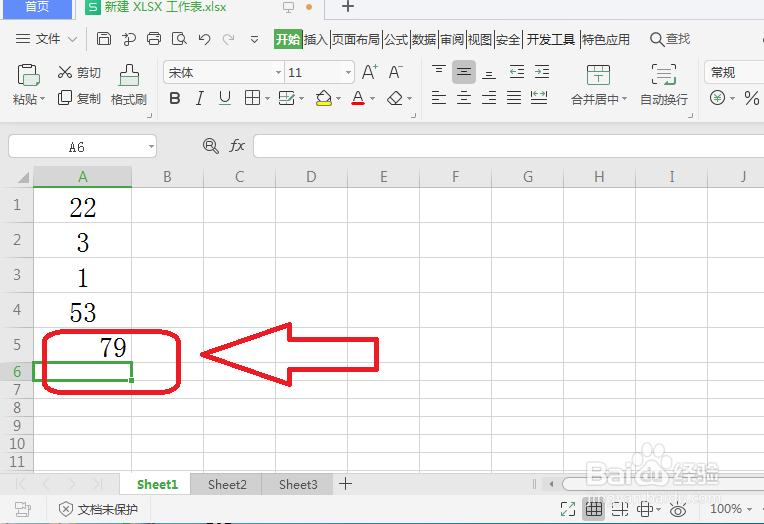Click 文档未保护 status button
The height and width of the screenshot is (524, 764).
coord(98,509)
